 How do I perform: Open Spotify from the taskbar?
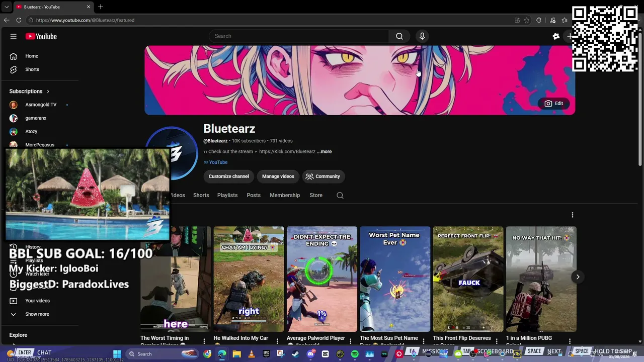pos(355,354)
